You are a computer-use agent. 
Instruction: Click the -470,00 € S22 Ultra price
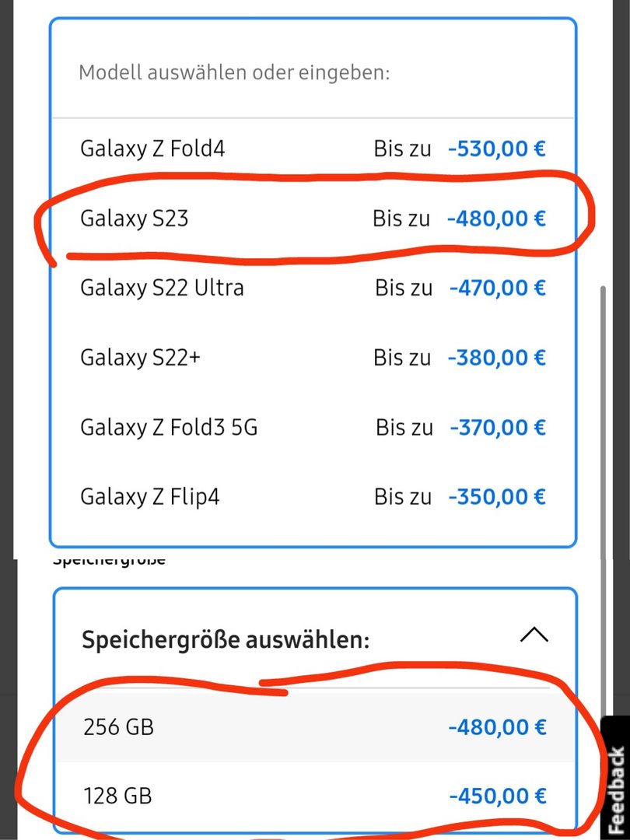coord(497,288)
